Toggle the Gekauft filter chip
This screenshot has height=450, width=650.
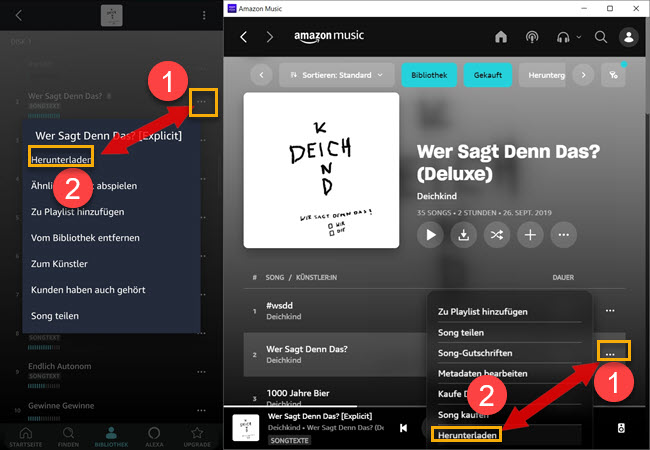(x=488, y=75)
